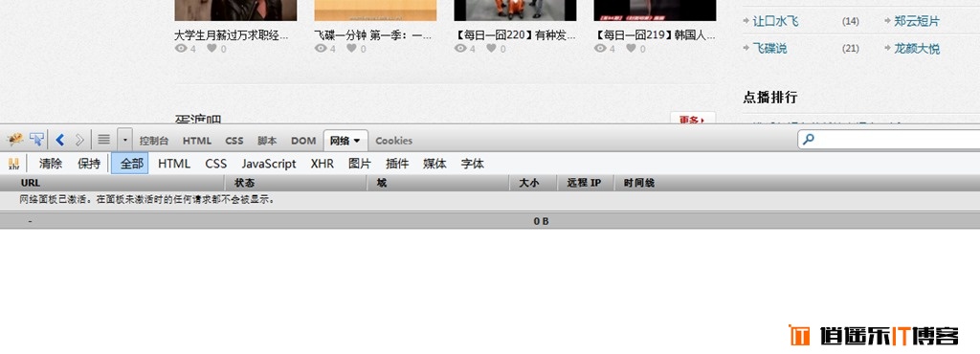
Task: Click the 清除 button
Action: (51, 164)
